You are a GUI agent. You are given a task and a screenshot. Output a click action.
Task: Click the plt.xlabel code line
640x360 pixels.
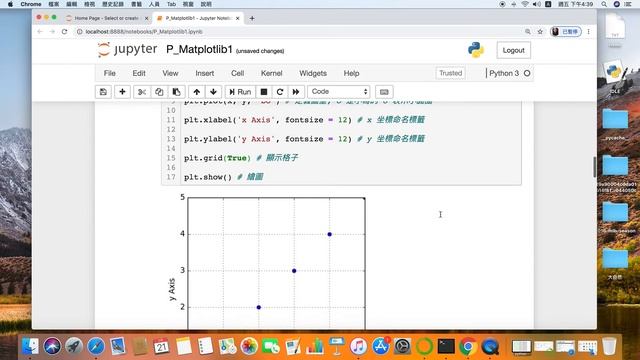(x=304, y=120)
